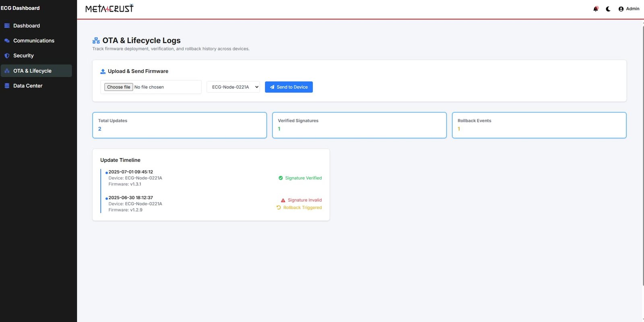Select the Total Updates card

pyautogui.click(x=180, y=125)
